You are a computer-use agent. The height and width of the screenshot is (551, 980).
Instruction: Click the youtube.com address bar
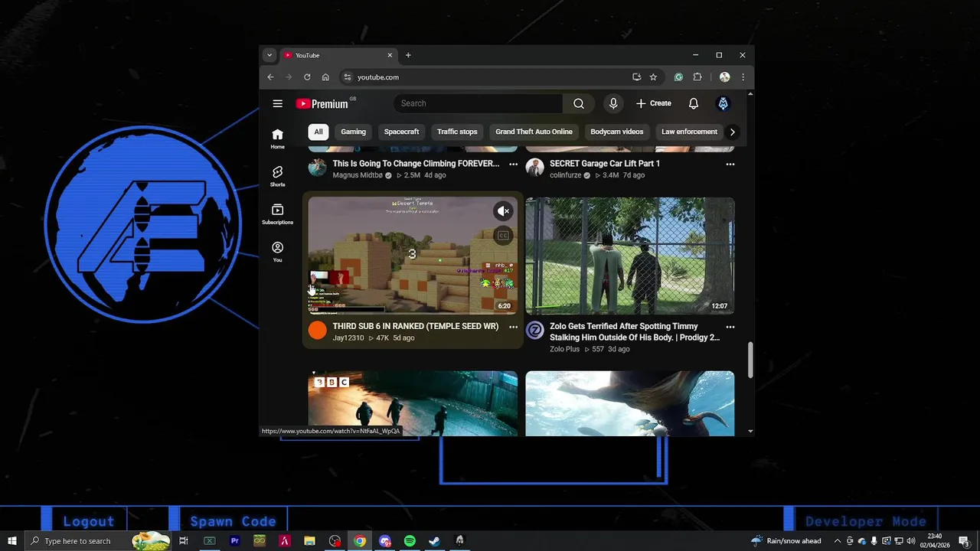[490, 77]
